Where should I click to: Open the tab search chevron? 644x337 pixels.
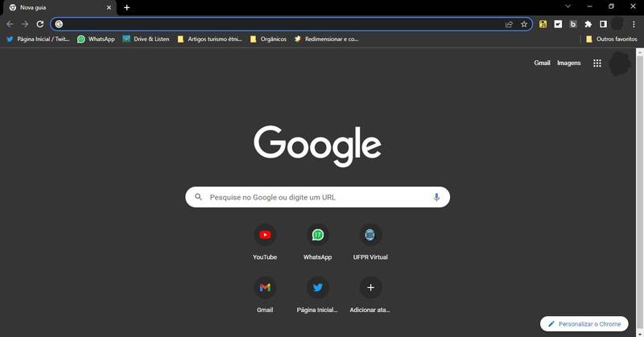pos(568,6)
